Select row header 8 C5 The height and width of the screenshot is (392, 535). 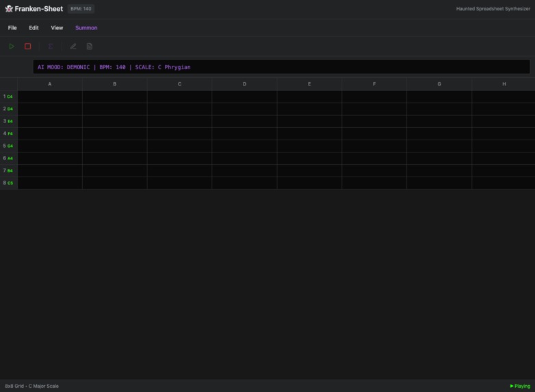[x=8, y=183]
